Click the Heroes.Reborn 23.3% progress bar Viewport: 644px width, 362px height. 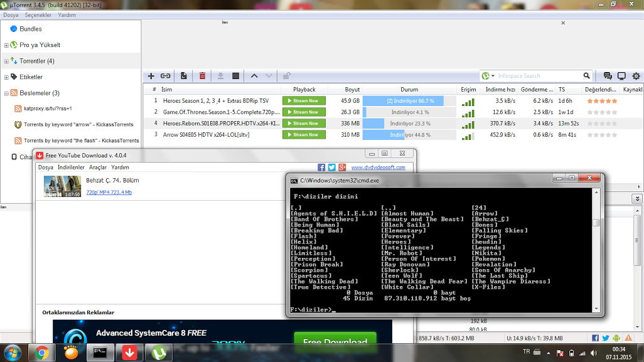pyautogui.click(x=409, y=123)
